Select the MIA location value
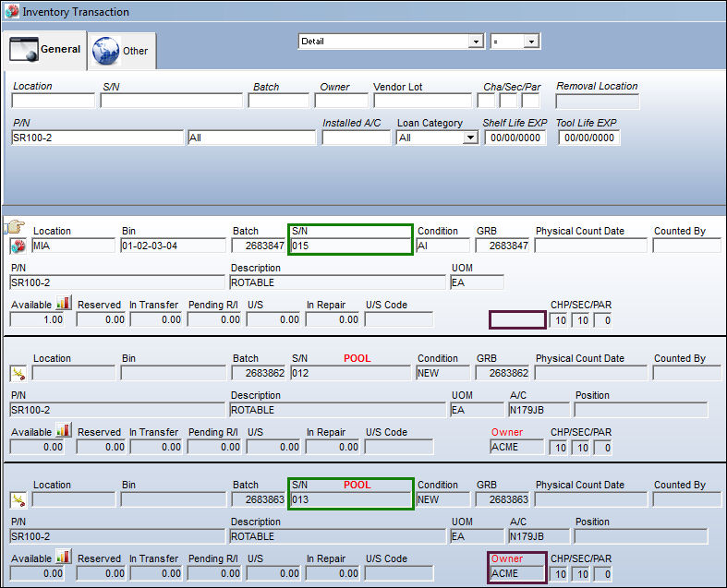The height and width of the screenshot is (588, 727). point(73,246)
